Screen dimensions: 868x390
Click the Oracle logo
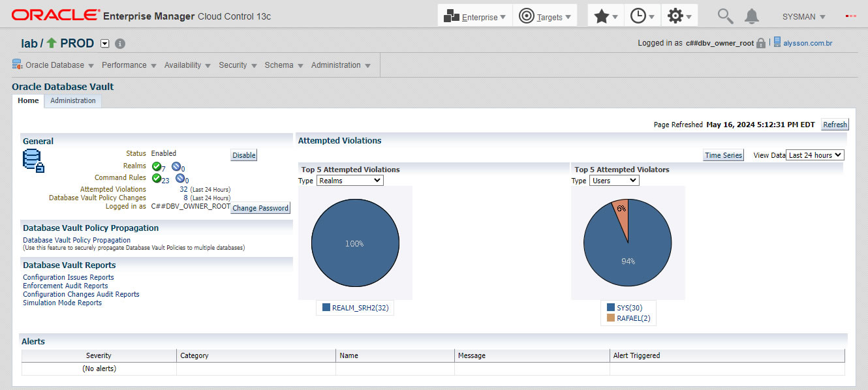click(55, 16)
